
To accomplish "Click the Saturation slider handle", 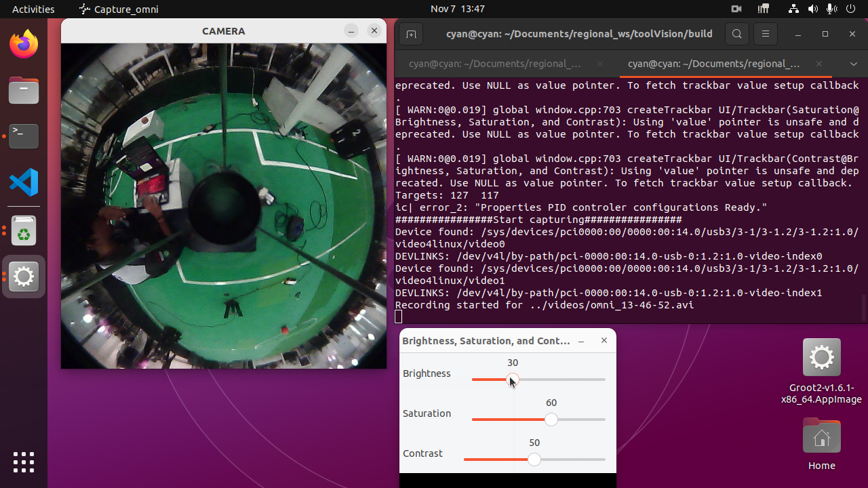I will click(x=551, y=420).
